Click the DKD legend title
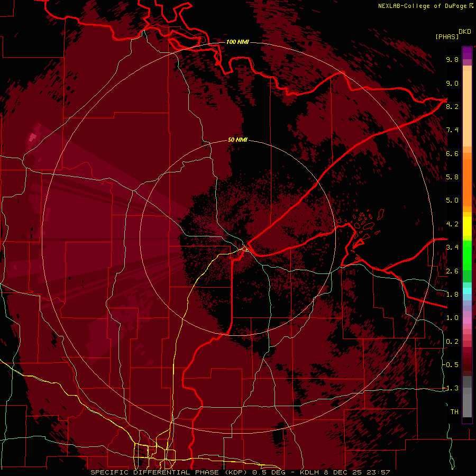Screen dimensions: 476x476 (465, 32)
